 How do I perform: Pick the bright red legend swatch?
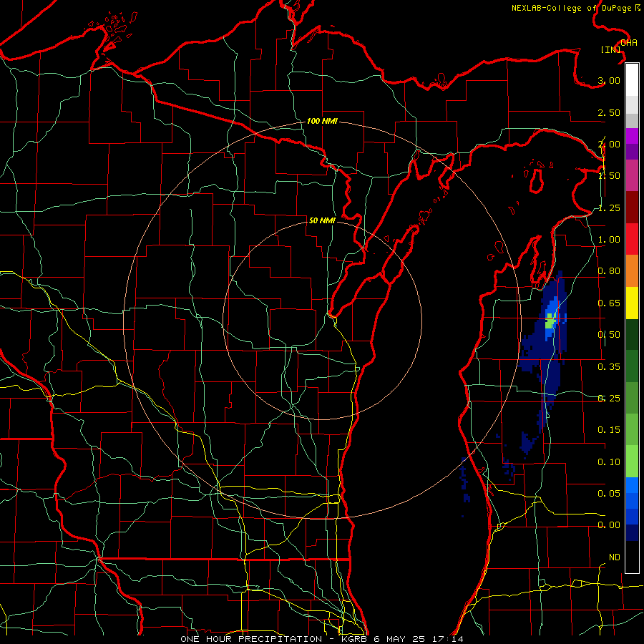click(x=632, y=239)
